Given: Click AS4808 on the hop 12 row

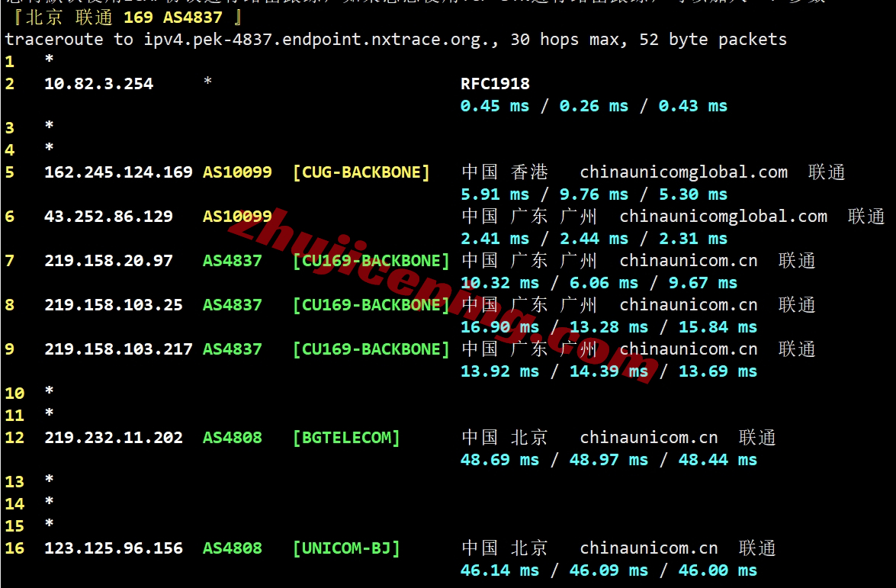Looking at the screenshot, I should (x=233, y=438).
